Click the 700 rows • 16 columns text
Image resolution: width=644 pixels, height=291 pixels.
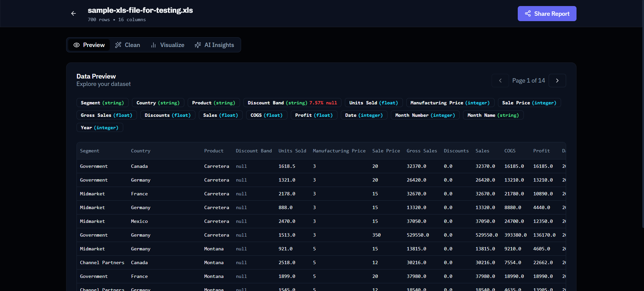[x=117, y=19]
